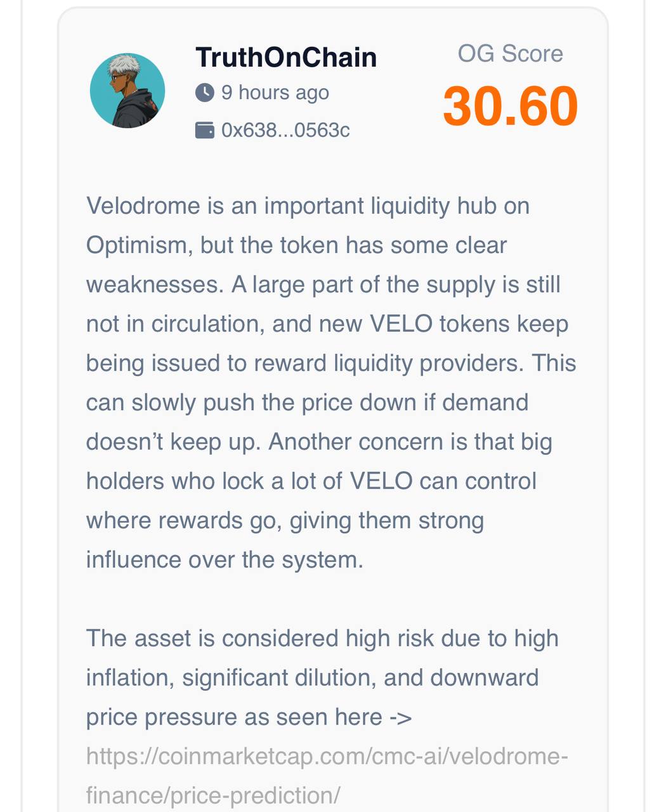This screenshot has height=812, width=666.
Task: Select the "9 hours ago" timestamp
Action: pyautogui.click(x=275, y=93)
